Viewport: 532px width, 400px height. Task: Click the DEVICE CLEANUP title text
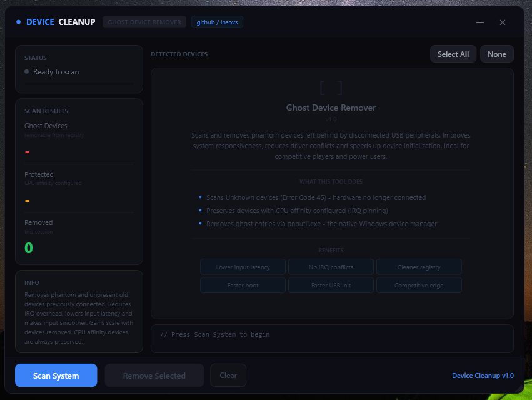point(61,22)
